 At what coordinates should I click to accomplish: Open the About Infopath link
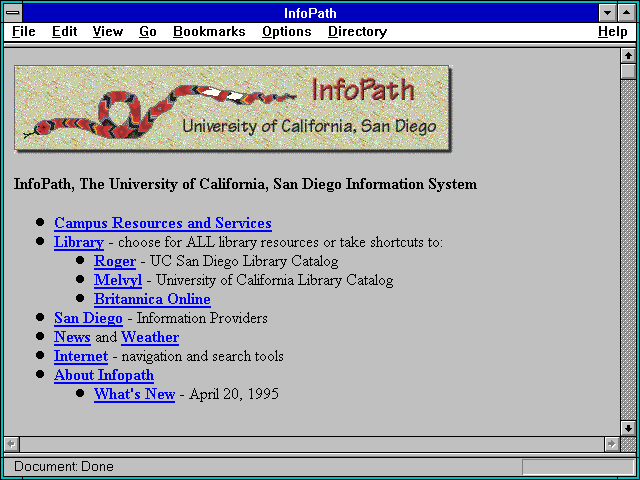pyautogui.click(x=104, y=375)
